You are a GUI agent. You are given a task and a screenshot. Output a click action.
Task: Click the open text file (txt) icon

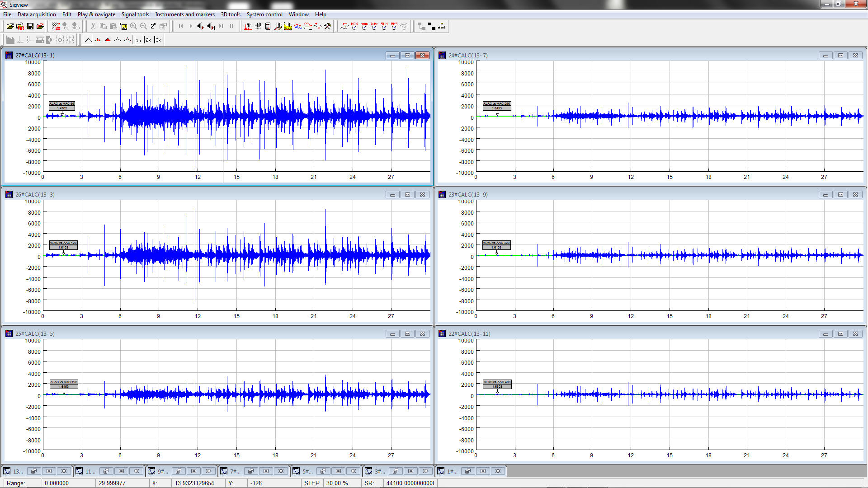(20, 26)
